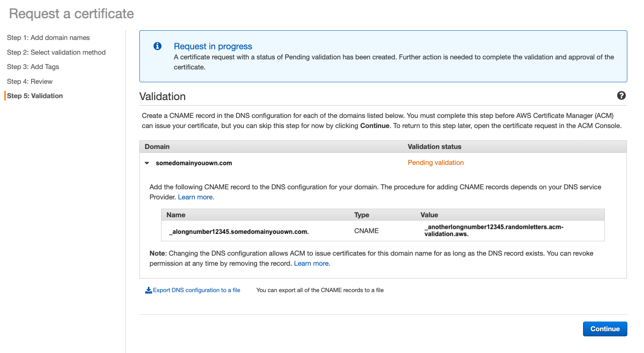Click the Validation status column header
Viewport: 644px width, 353px height.
point(434,147)
